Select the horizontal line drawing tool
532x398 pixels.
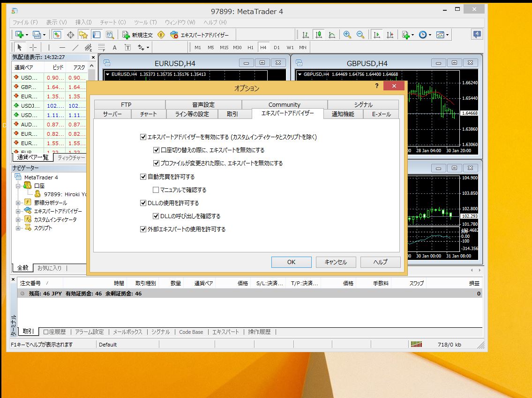(x=62, y=47)
